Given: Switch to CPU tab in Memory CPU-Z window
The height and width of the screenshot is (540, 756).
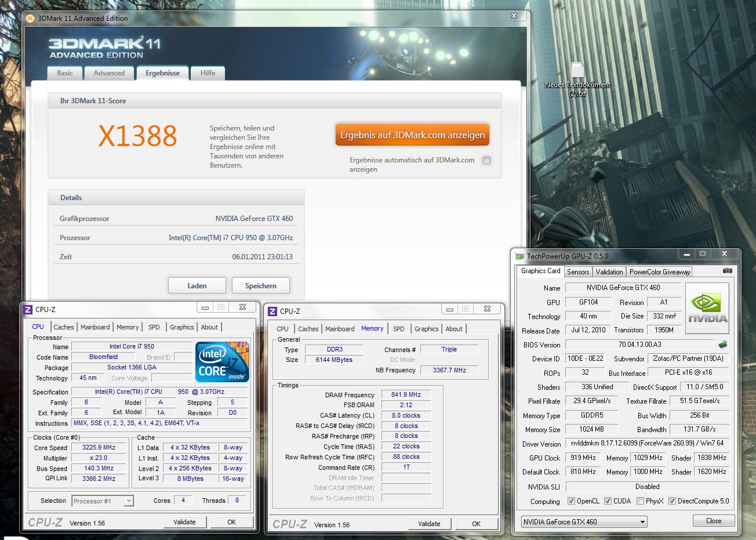Looking at the screenshot, I should (x=283, y=329).
